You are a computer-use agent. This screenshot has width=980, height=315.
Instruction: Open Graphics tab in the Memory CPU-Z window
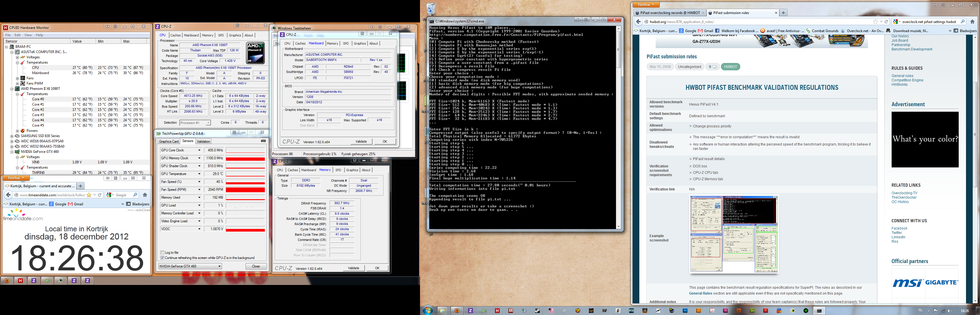pos(352,170)
